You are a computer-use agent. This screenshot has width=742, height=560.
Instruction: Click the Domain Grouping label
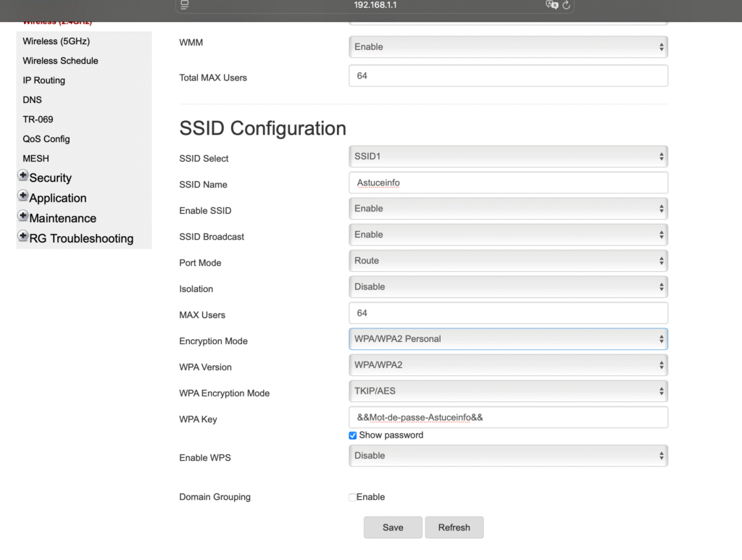[x=214, y=497]
